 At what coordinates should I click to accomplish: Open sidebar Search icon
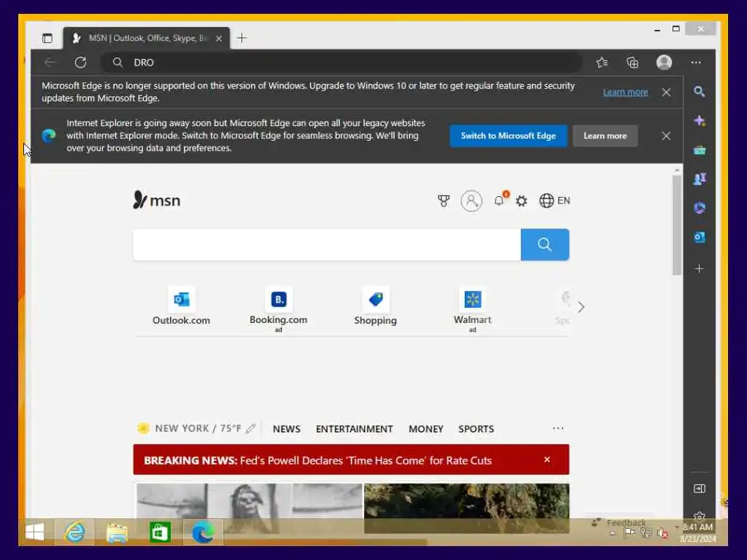tap(699, 91)
